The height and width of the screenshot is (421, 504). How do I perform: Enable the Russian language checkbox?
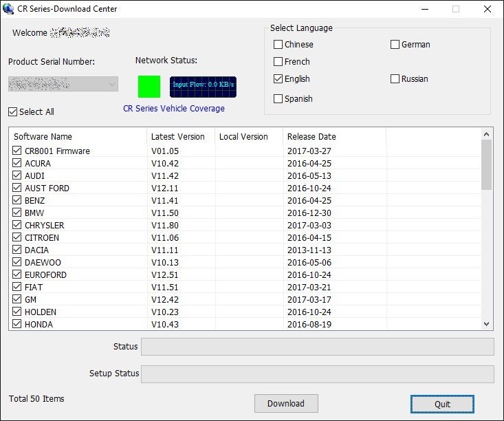(x=395, y=79)
